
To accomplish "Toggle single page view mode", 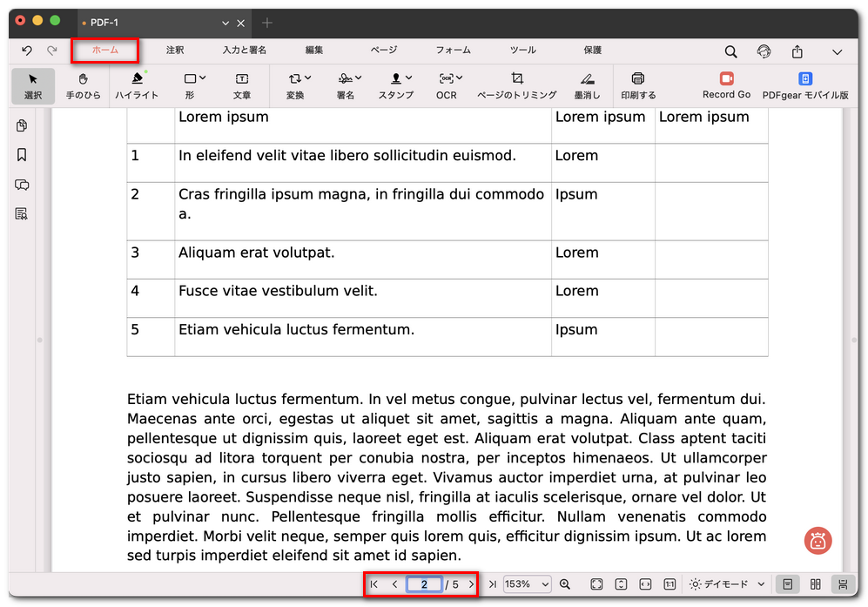I will [787, 584].
